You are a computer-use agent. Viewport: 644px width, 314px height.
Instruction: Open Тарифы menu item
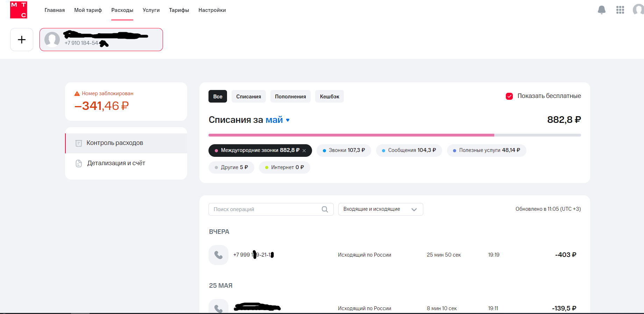tap(179, 10)
